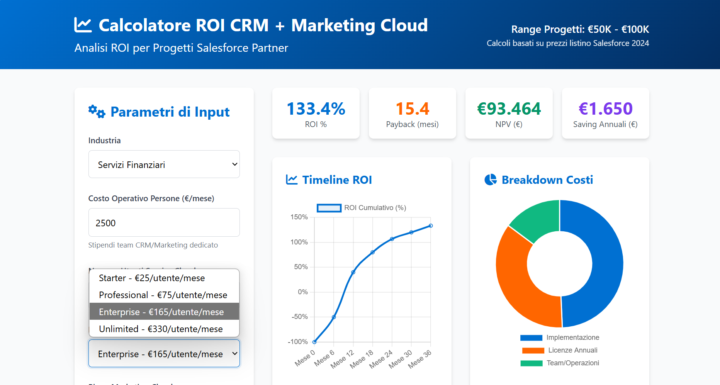Click the 15.4 Payback card
The width and height of the screenshot is (720, 385).
tap(412, 113)
